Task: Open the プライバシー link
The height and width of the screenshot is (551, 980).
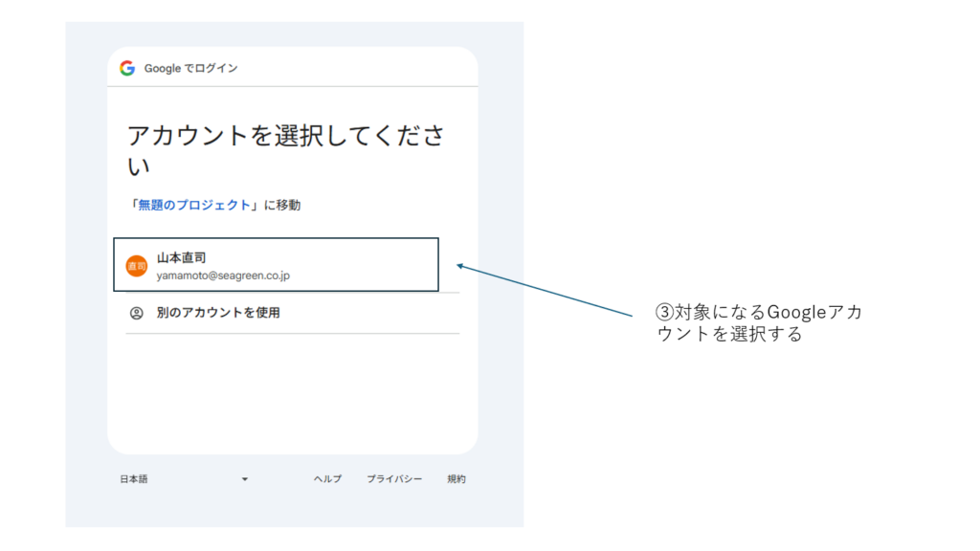Action: pyautogui.click(x=394, y=479)
